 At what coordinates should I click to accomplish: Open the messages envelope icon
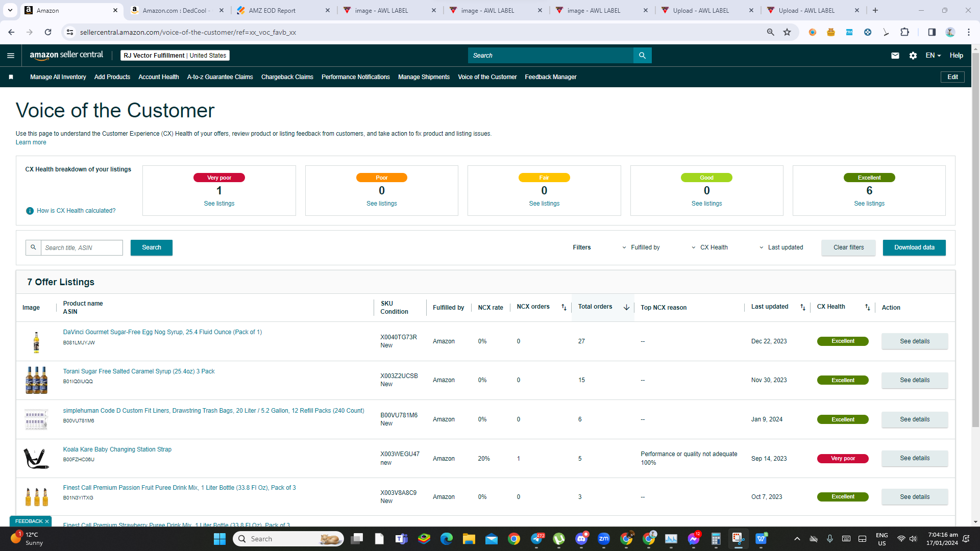pos(895,56)
